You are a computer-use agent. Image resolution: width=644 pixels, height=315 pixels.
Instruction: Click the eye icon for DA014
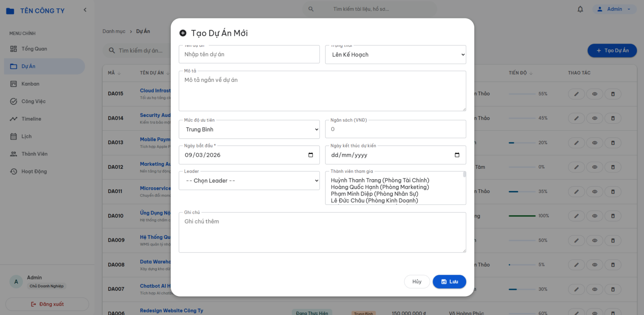(595, 118)
